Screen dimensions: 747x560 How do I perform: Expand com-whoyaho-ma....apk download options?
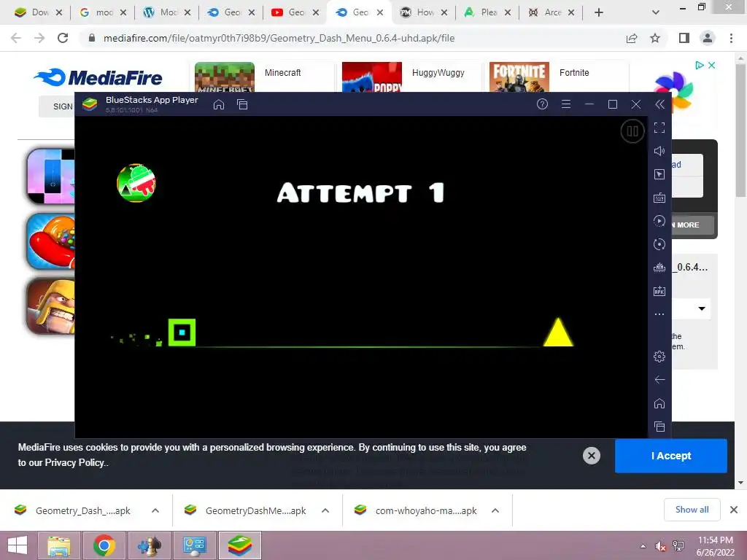[x=495, y=510]
